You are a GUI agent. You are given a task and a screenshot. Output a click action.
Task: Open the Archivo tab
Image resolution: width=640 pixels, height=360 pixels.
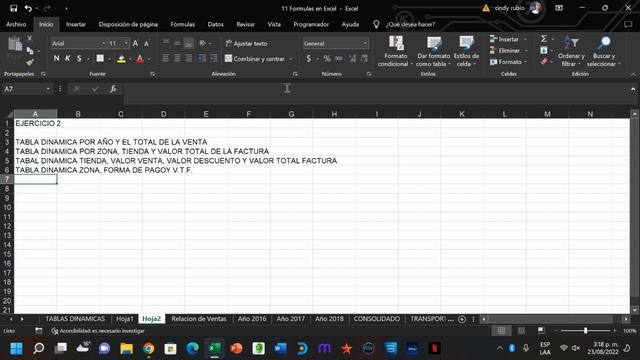tap(16, 24)
